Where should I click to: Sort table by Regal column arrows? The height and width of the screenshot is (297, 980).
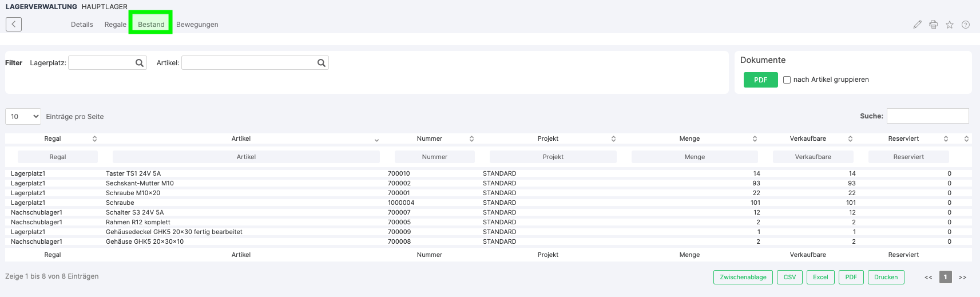(x=94, y=138)
